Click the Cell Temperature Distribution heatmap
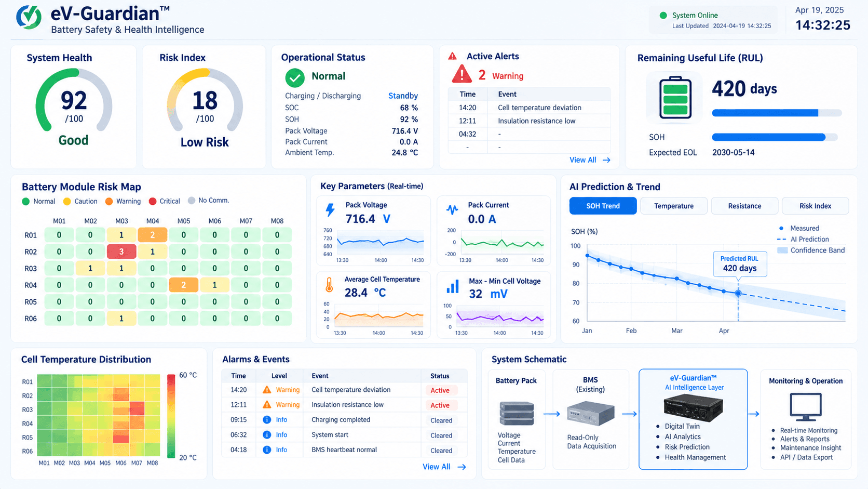The height and width of the screenshot is (489, 868). pyautogui.click(x=99, y=415)
